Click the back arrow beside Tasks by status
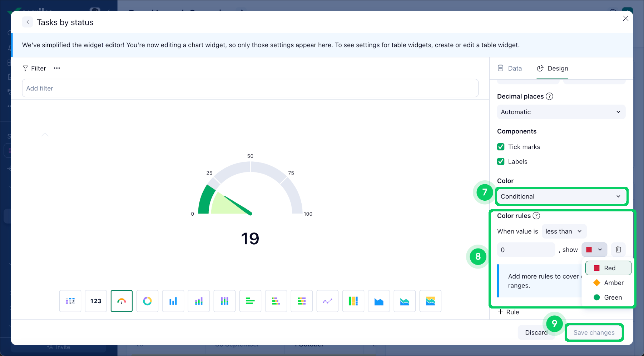 coord(28,22)
